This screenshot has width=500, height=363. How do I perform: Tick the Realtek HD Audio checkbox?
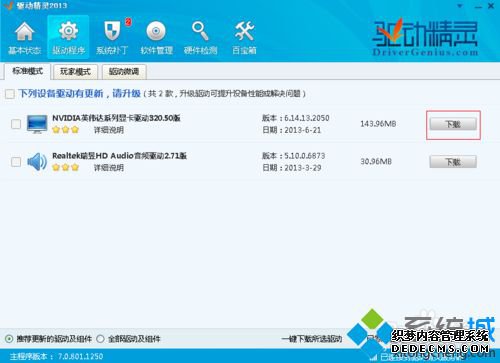[x=16, y=162]
